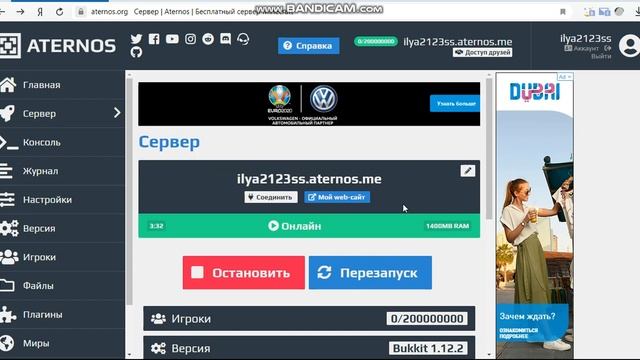Open the Dubai side advertisement
This screenshot has width=640, height=360.
tap(535, 216)
